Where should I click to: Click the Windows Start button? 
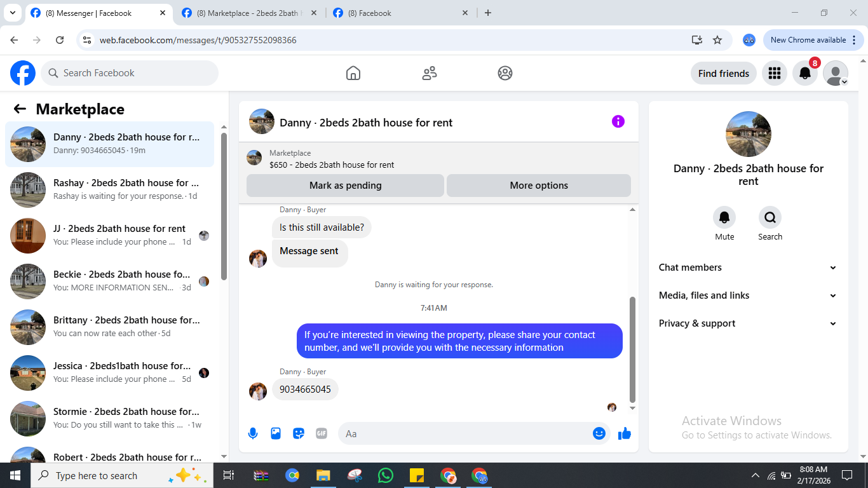coord(15,475)
